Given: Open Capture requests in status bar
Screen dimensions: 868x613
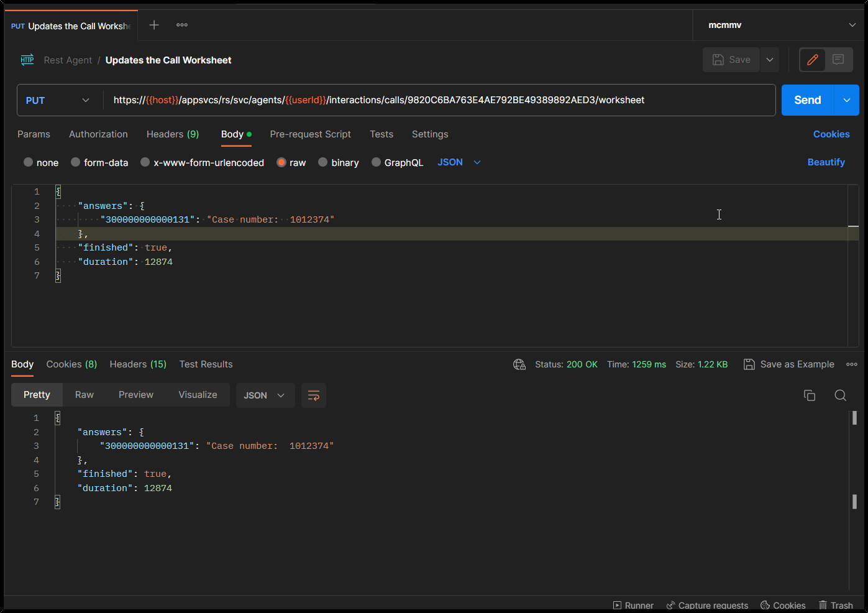Looking at the screenshot, I should (x=707, y=606).
